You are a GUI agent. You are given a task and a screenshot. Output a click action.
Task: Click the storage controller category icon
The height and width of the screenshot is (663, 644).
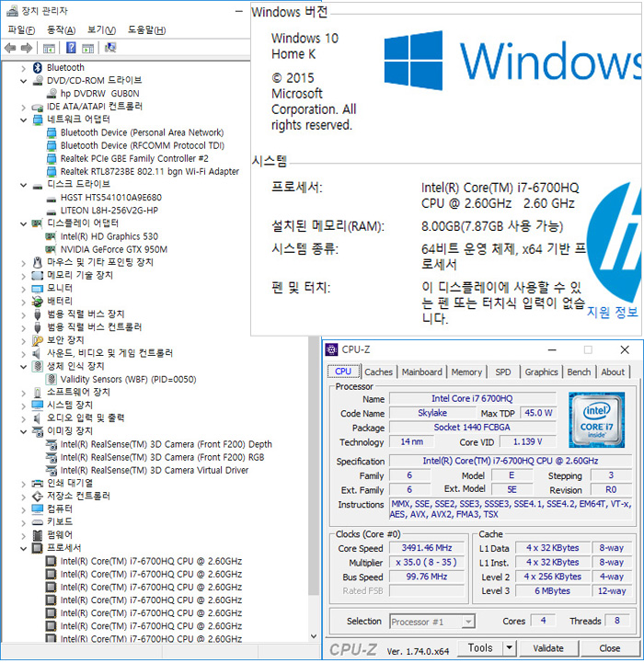point(37,497)
